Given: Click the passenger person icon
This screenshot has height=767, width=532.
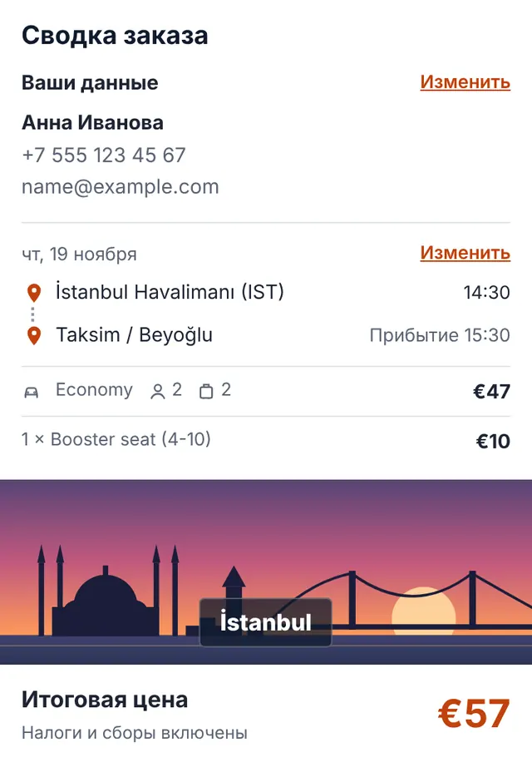Looking at the screenshot, I should click(157, 391).
